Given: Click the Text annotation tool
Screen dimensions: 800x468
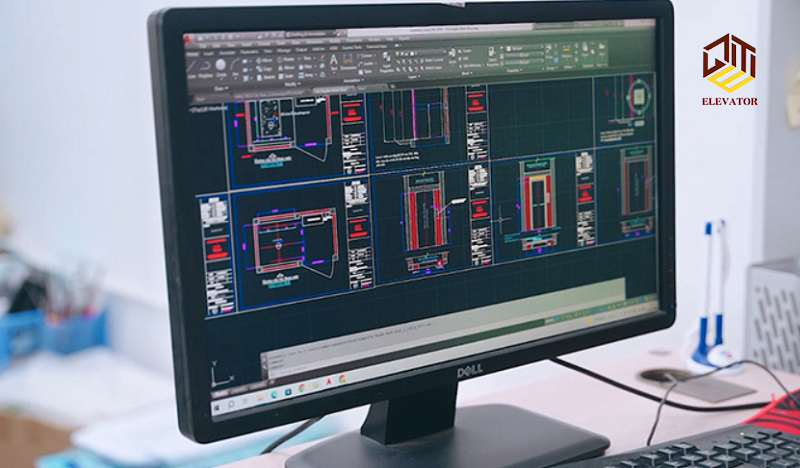Looking at the screenshot, I should click(x=333, y=62).
